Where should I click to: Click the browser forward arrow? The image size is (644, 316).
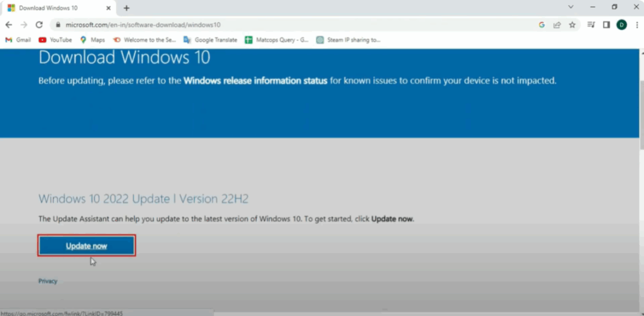click(24, 25)
